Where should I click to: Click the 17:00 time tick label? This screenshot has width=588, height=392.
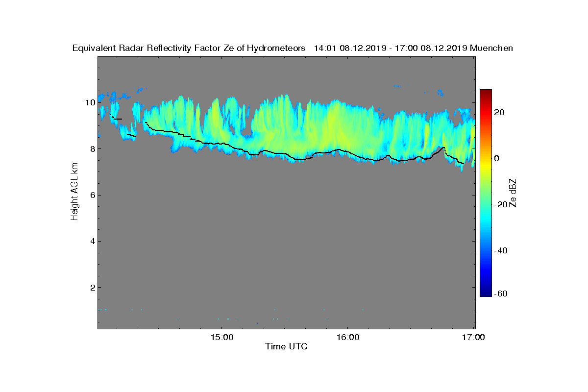[x=474, y=337]
